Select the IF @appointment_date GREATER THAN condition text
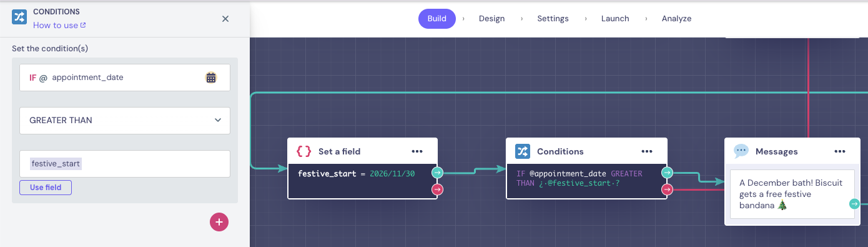868x247 pixels. tap(579, 178)
